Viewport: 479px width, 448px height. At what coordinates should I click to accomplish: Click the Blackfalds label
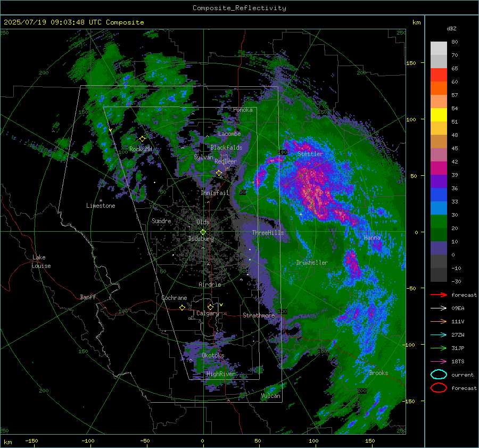[x=226, y=148]
